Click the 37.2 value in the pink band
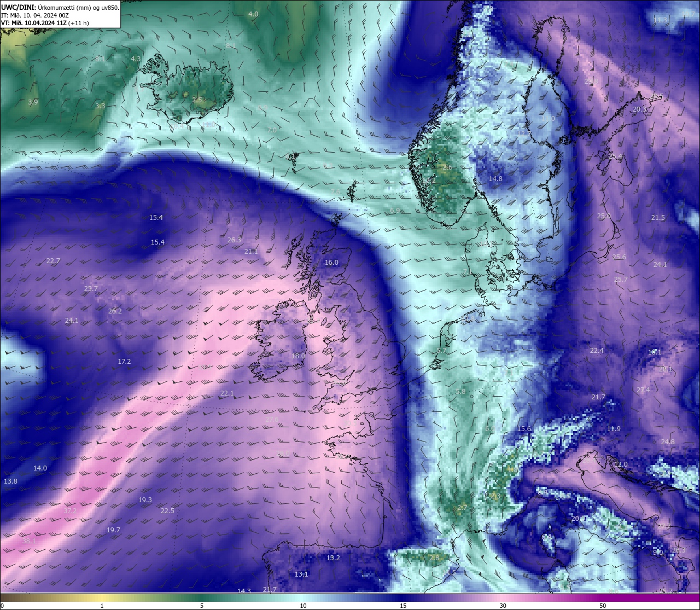This screenshot has width=700, height=610. (x=70, y=511)
